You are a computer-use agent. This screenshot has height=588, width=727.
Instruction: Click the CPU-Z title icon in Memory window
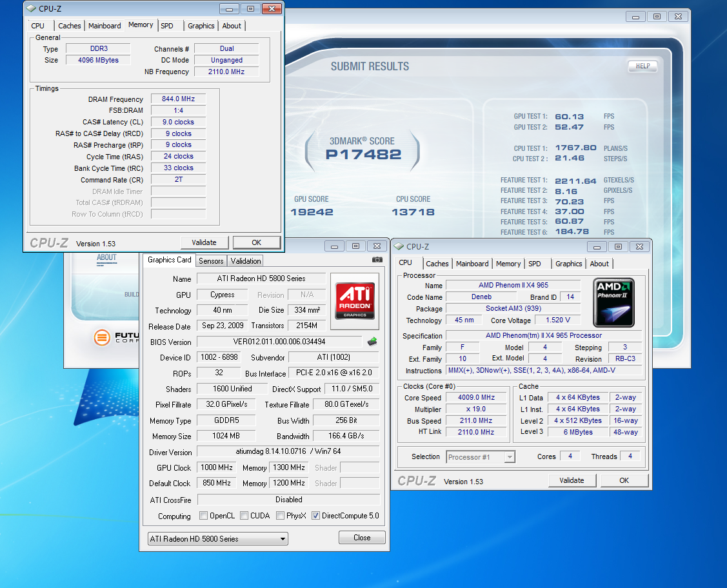pos(31,9)
